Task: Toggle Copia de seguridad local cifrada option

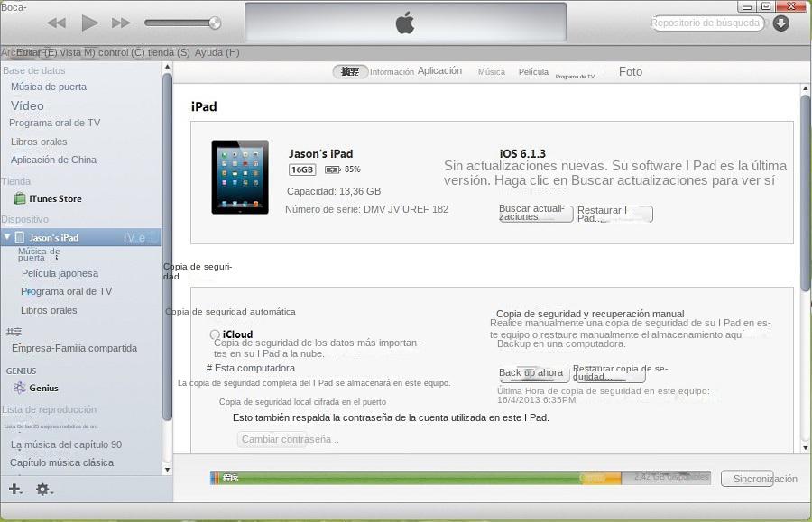Action: coord(302,402)
